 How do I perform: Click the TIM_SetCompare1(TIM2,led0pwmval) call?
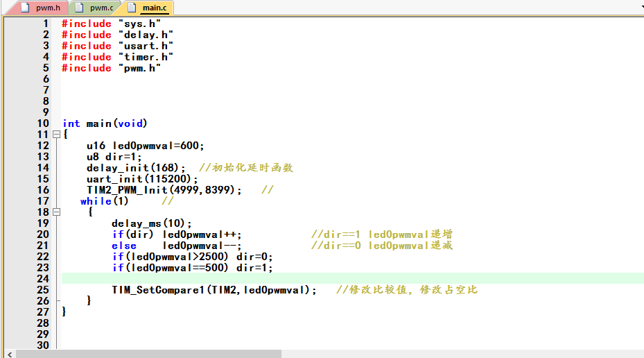tap(214, 290)
